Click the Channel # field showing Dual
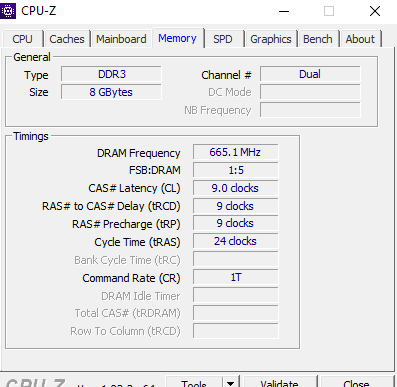397x387 pixels. (x=310, y=74)
